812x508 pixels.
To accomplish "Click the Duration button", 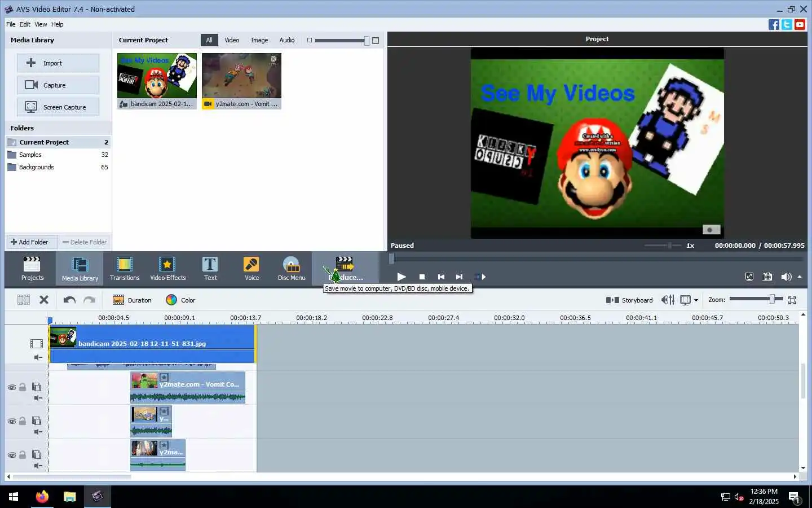I will point(132,300).
